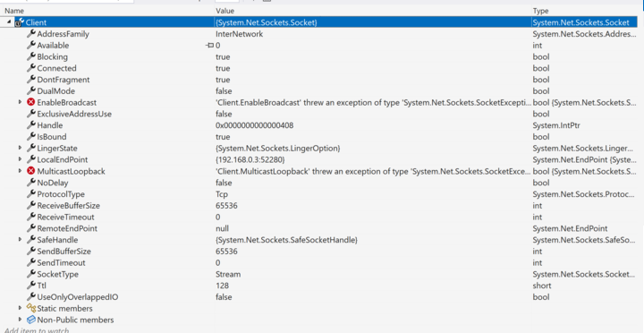Click the Non-Public members cube icon

(x=30, y=320)
